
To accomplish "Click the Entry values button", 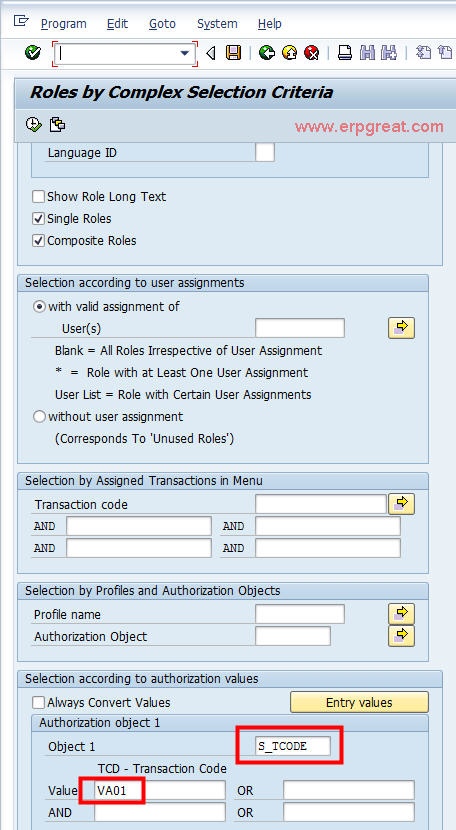I will pos(359,702).
